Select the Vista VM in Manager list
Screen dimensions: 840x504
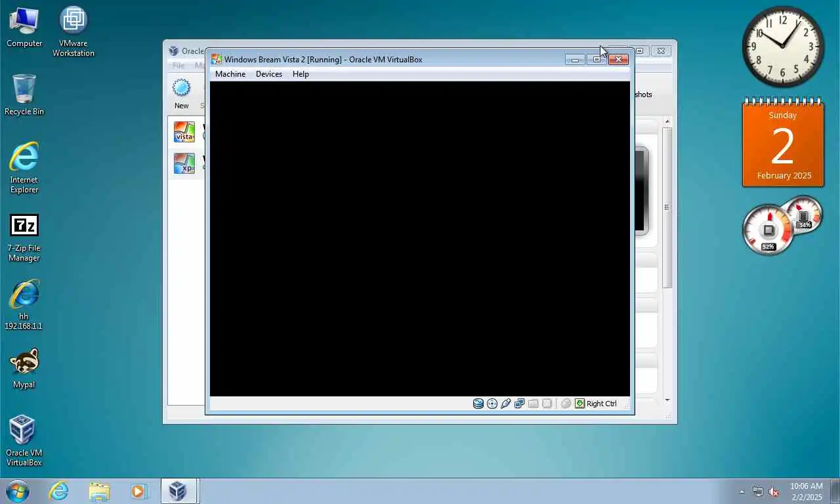pos(186,132)
